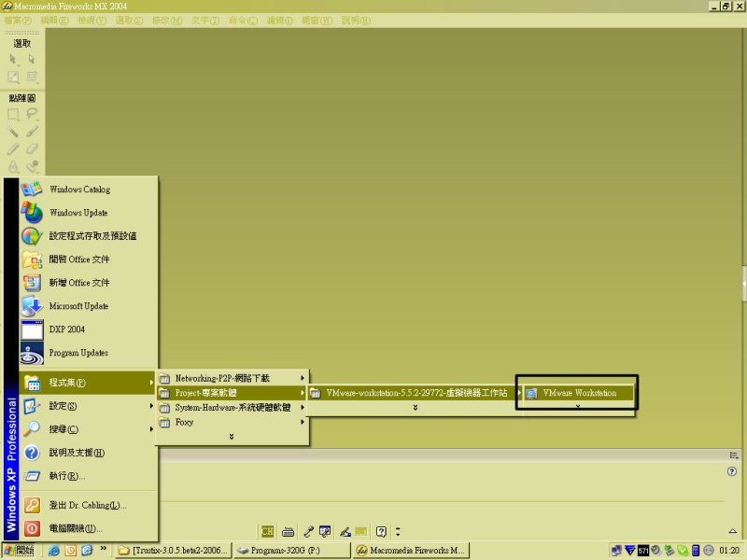Choose the Rubber Stamp tool
Screen dimensions: 747x560
click(x=32, y=166)
